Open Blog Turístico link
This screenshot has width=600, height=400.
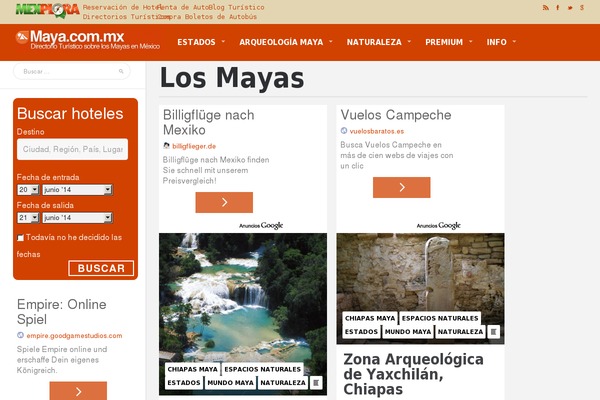click(237, 7)
